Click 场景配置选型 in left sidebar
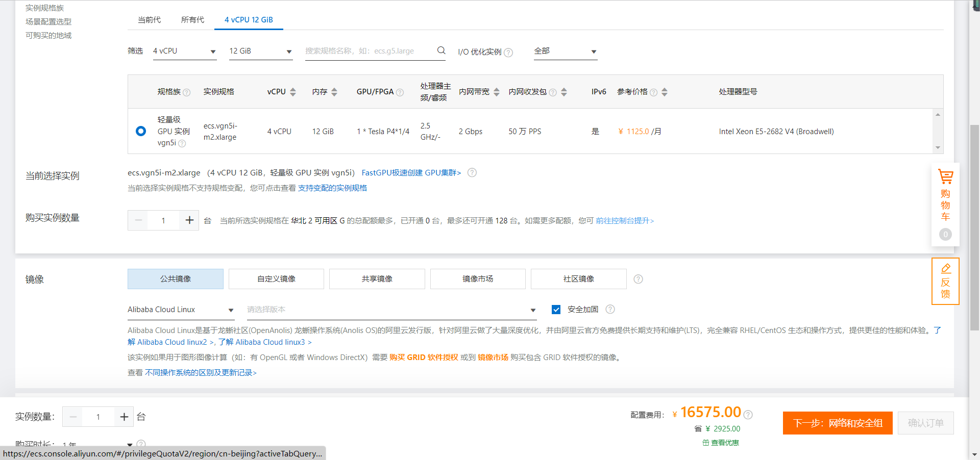The height and width of the screenshot is (460, 980). (48, 21)
